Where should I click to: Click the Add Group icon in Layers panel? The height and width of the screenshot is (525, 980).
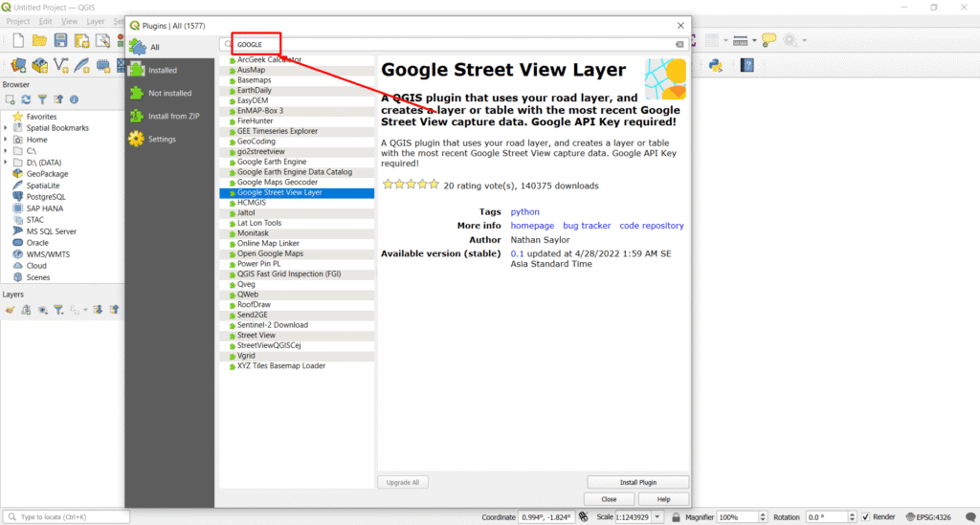pyautogui.click(x=26, y=310)
